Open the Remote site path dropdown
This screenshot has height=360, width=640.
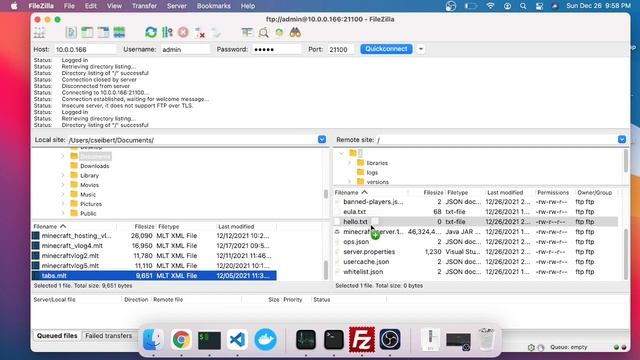tap(622, 140)
